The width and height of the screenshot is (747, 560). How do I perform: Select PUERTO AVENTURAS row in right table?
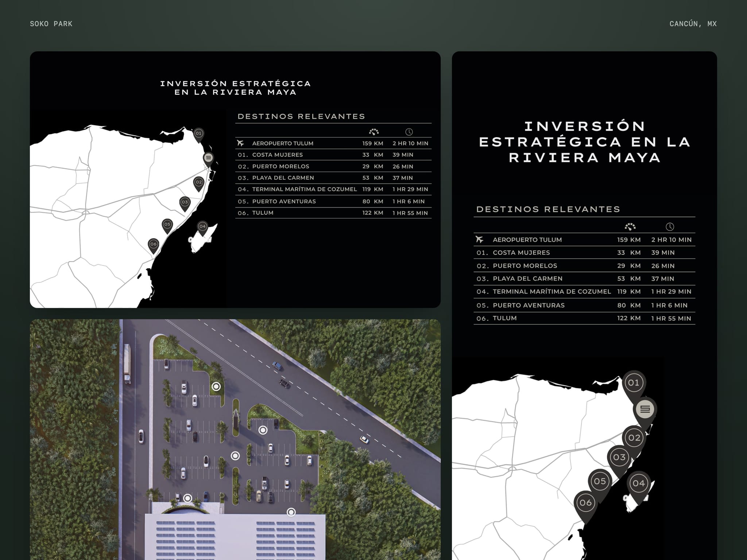tap(584, 305)
